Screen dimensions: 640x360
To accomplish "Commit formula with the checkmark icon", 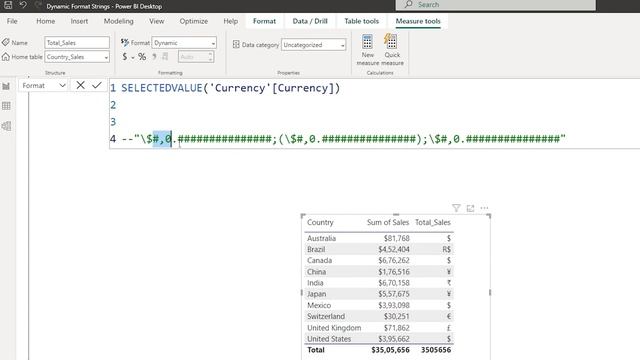I will pos(97,85).
